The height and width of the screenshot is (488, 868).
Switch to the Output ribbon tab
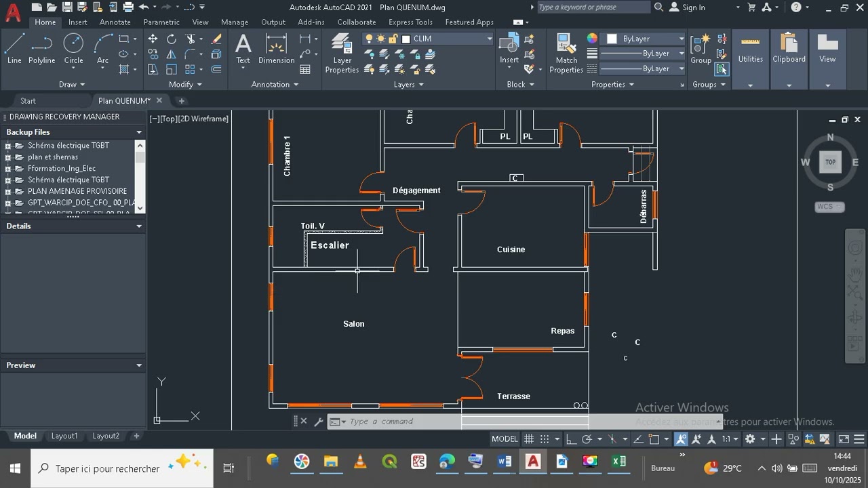(273, 22)
